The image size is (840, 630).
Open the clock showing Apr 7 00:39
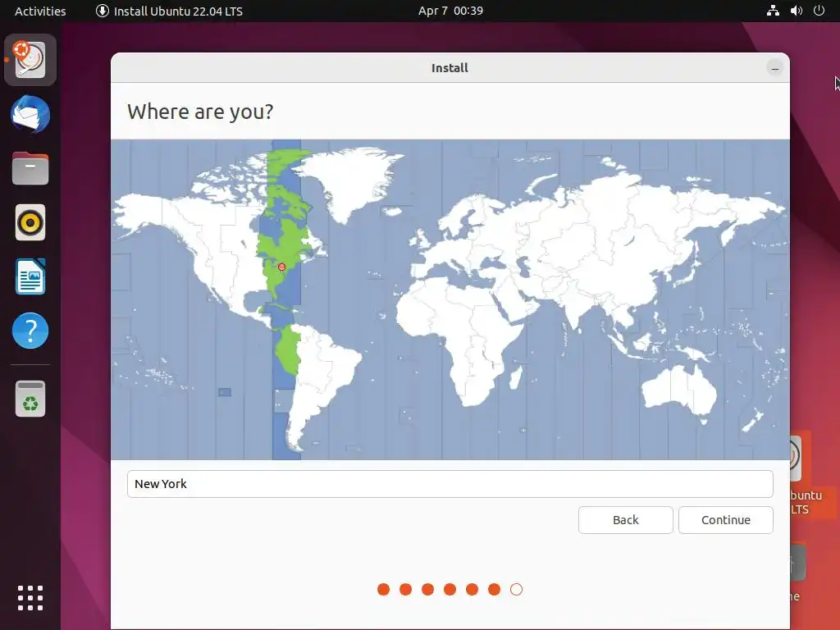pos(450,11)
